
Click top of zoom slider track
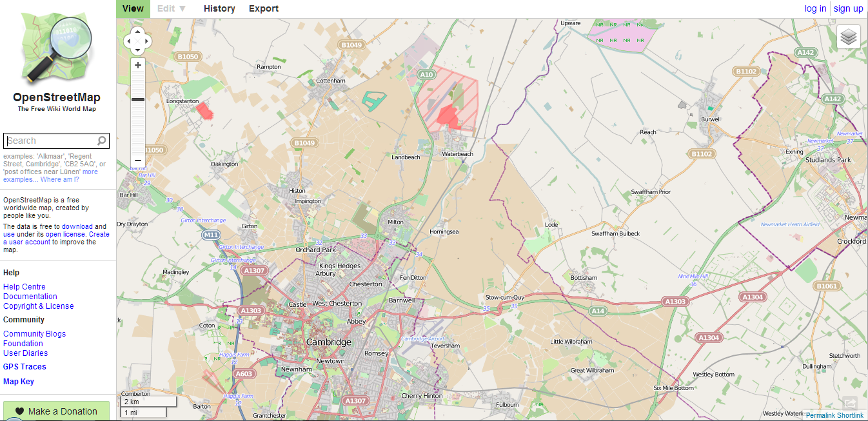coord(137,74)
